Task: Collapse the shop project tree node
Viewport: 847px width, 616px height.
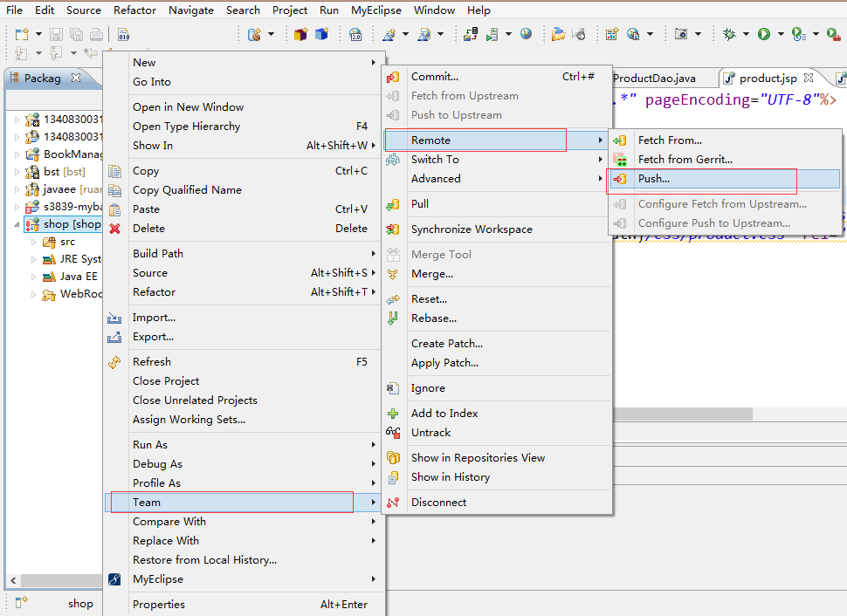Action: pyautogui.click(x=17, y=224)
